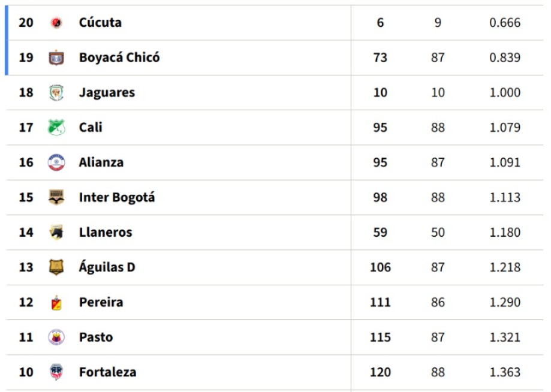The image size is (551, 392).
Task: Click the Pereira club crest
Action: pos(56,302)
